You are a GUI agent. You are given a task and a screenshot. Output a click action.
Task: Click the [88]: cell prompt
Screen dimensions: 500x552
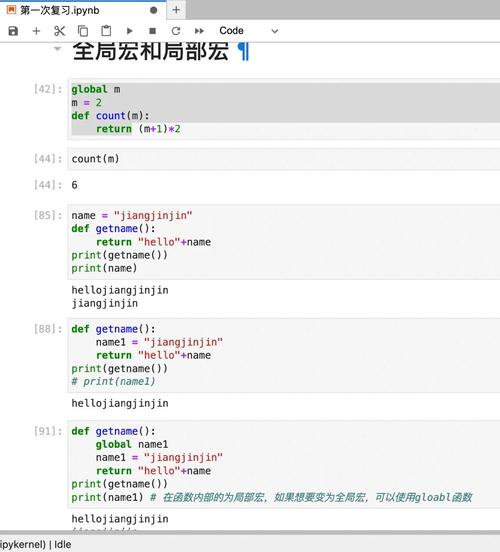coord(48,329)
